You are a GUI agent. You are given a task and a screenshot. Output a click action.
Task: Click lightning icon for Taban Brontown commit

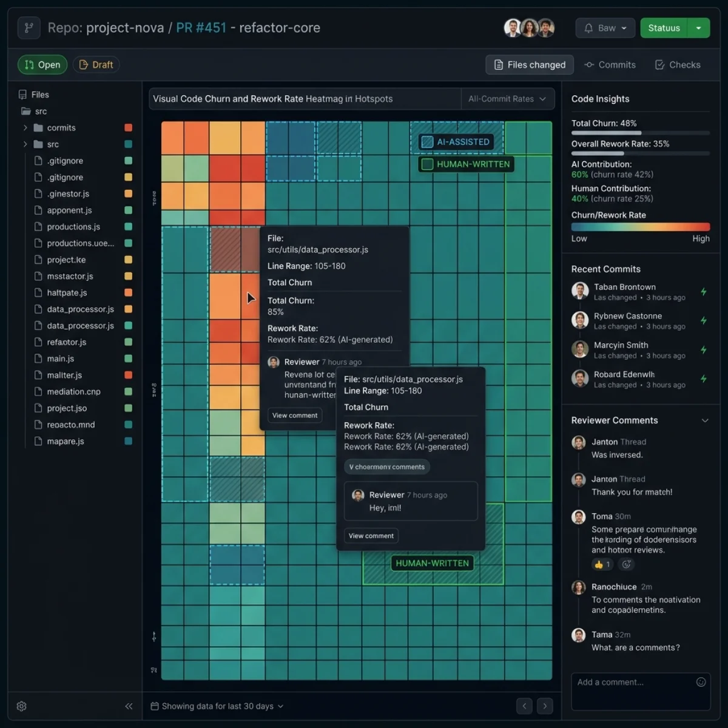point(704,292)
